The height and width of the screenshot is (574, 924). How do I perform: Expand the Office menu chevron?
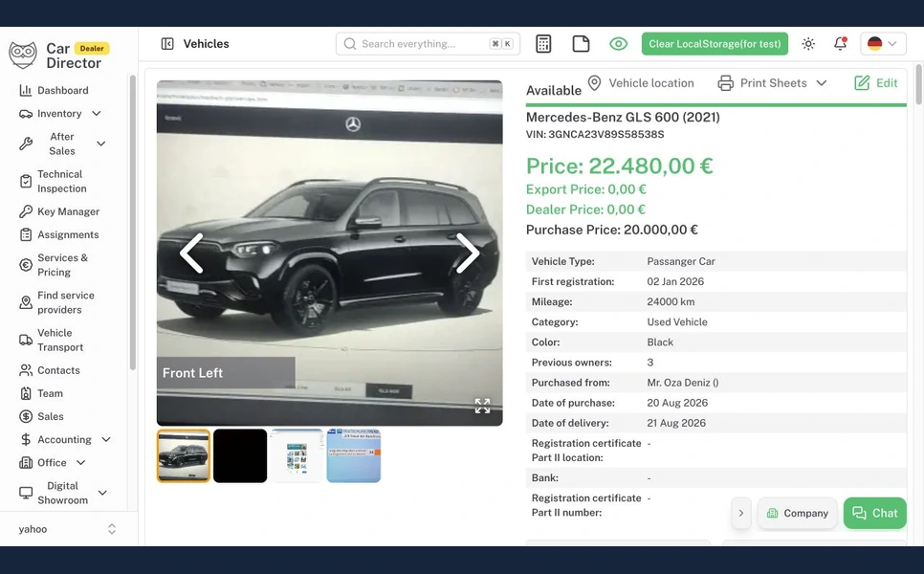(80, 463)
